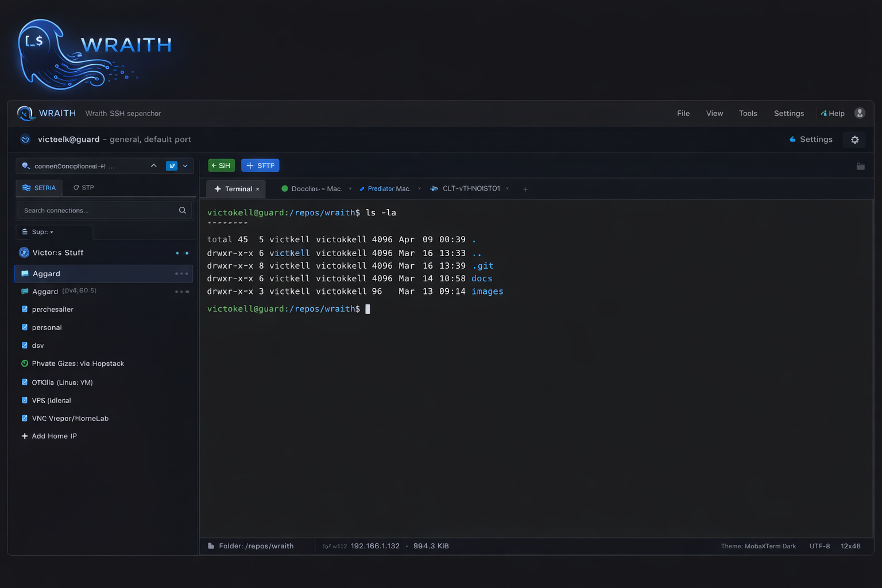
Task: Open the user profile avatar icon
Action: point(860,113)
